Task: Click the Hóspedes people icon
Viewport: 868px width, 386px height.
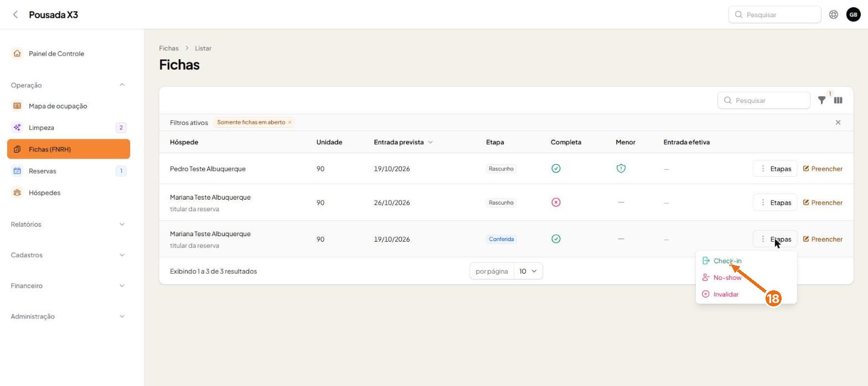Action: coord(17,192)
